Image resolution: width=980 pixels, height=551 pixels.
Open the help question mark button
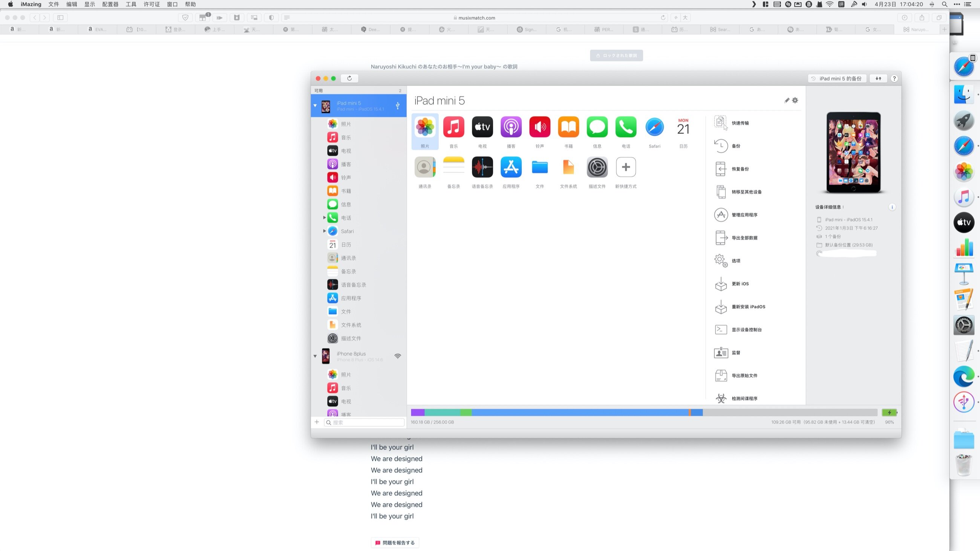(894, 78)
